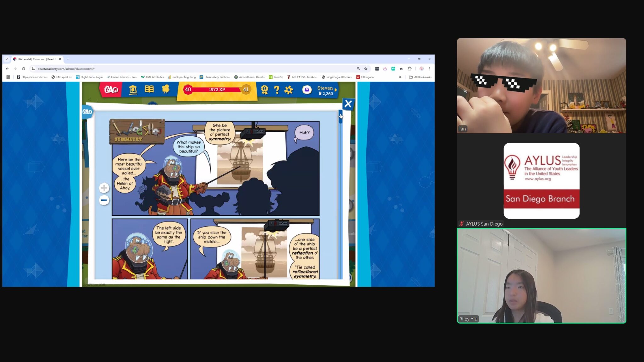The width and height of the screenshot is (644, 362).
Task: Open the HR Sign In bookmark
Action: click(365, 77)
